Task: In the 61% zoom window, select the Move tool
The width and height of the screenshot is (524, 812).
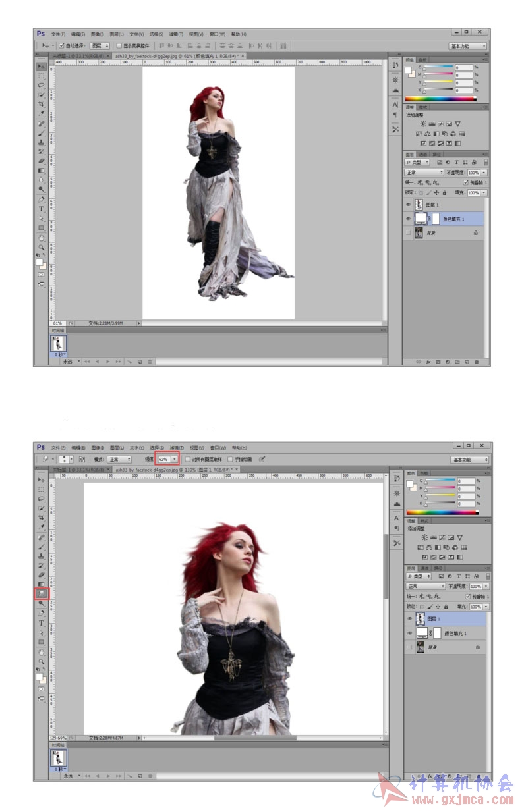Action: [41, 67]
